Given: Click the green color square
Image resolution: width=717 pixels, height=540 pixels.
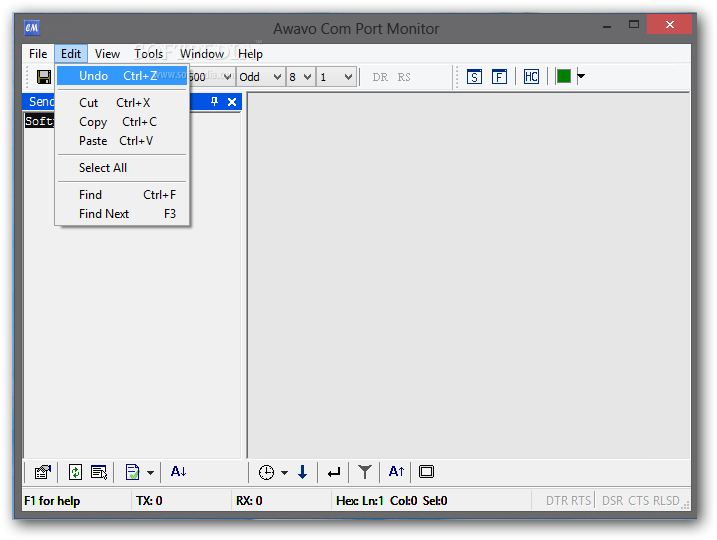Looking at the screenshot, I should coord(564,76).
